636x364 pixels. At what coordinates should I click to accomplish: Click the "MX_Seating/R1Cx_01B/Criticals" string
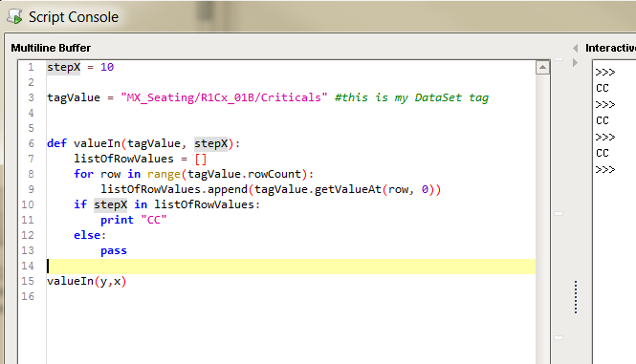click(x=224, y=97)
